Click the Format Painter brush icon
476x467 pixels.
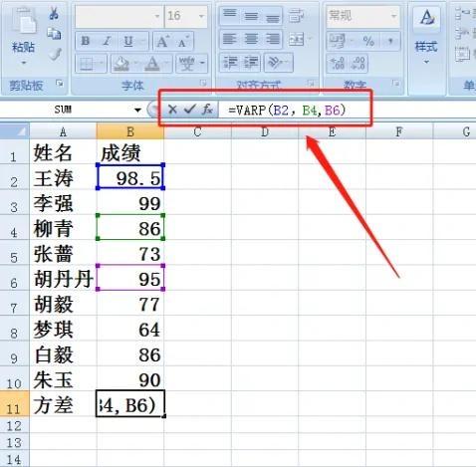pos(55,54)
